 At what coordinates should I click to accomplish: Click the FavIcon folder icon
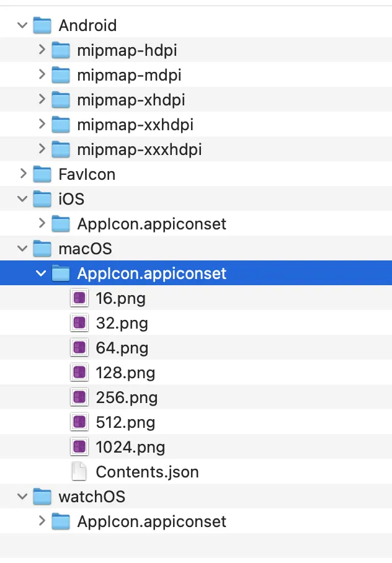tap(42, 174)
